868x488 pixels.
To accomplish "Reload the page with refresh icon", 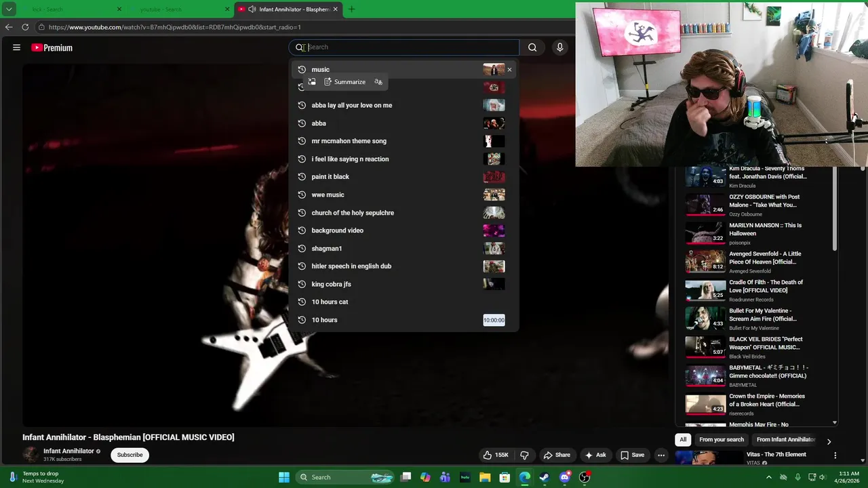I will (x=25, y=27).
